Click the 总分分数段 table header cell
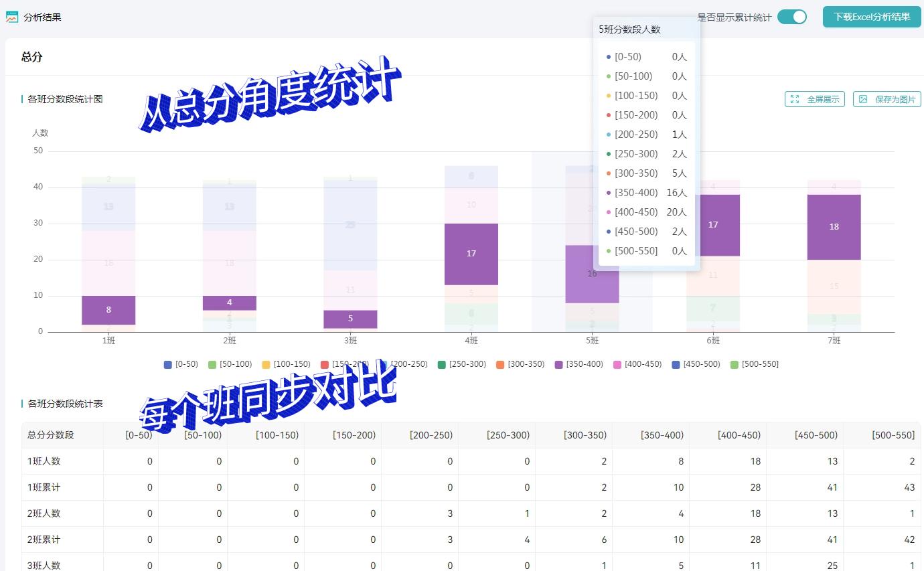This screenshot has height=571, width=924. coord(51,435)
